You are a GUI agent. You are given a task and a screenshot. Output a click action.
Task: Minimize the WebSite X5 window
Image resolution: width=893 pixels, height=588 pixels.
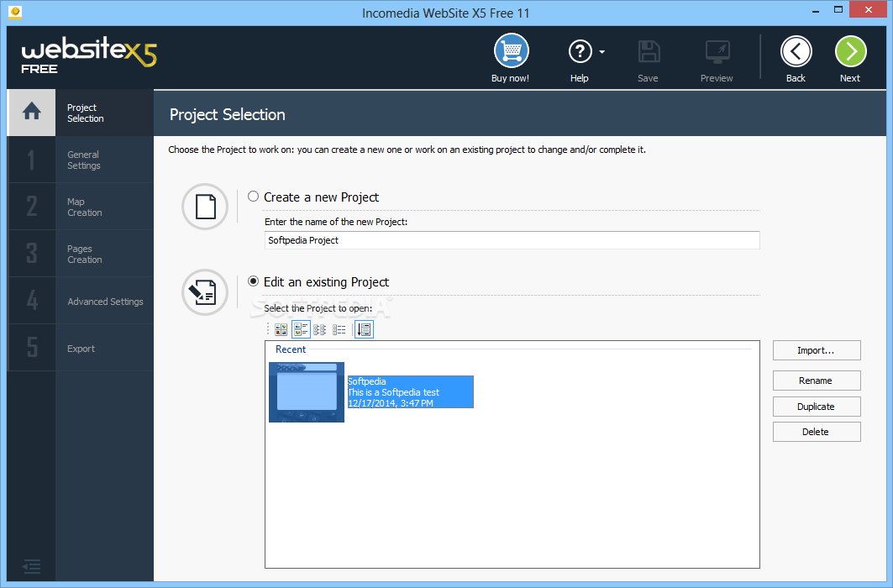(x=816, y=10)
